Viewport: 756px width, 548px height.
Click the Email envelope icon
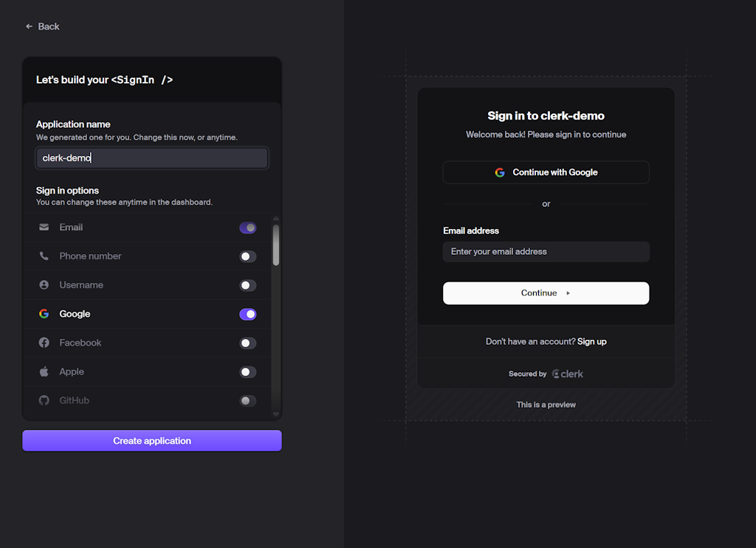click(44, 227)
